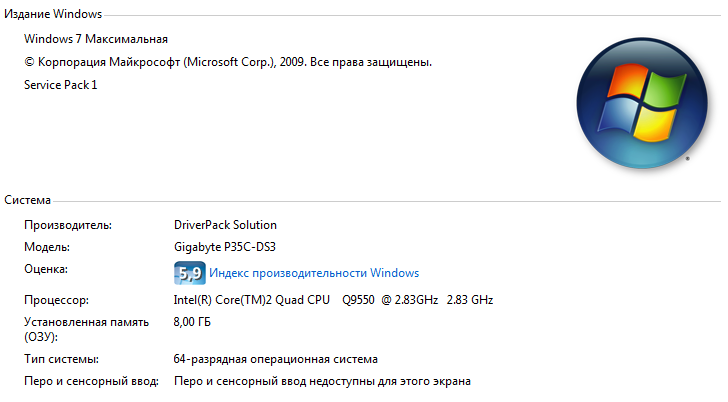
Task: Click the Производитель label
Action: pyautogui.click(x=68, y=225)
